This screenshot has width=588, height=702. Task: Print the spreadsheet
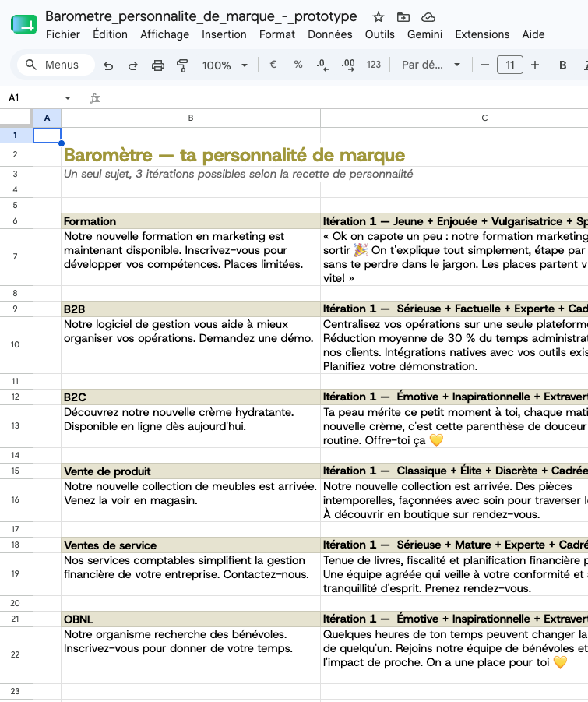[x=157, y=65]
